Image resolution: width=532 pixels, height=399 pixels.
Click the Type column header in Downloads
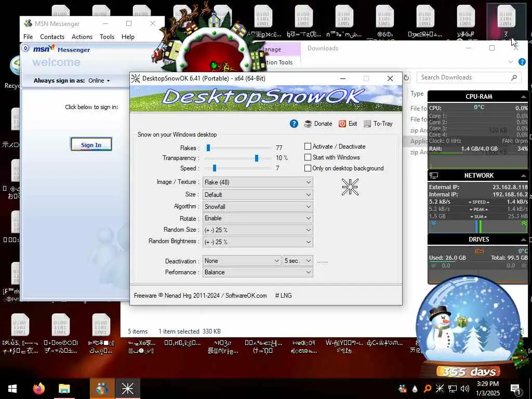coord(417,94)
